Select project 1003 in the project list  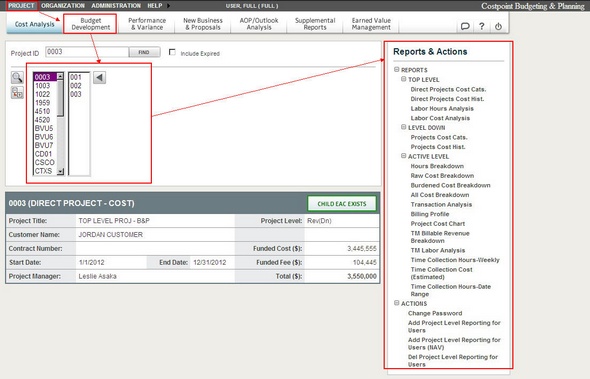[45, 85]
